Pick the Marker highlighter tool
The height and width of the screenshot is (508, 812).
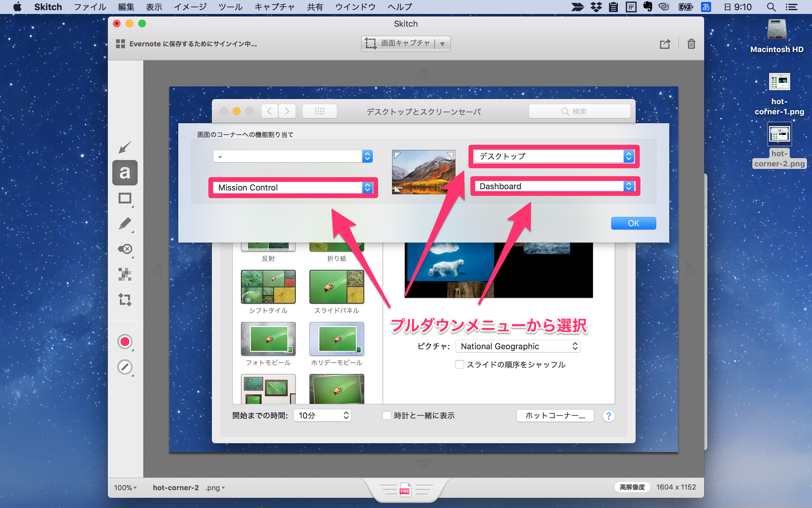(x=125, y=224)
